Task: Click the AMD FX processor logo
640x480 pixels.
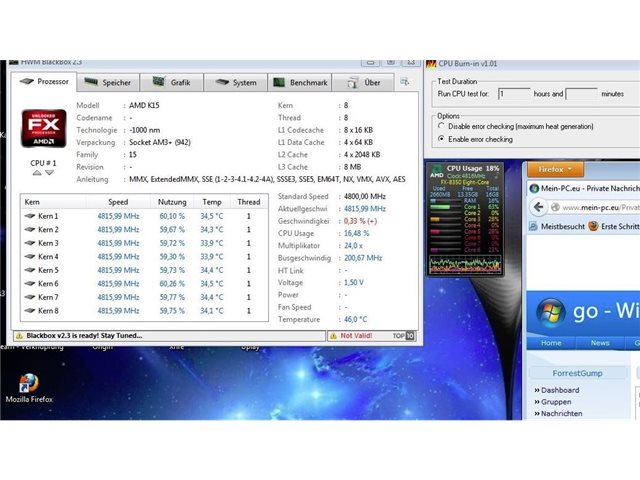Action: [x=44, y=128]
